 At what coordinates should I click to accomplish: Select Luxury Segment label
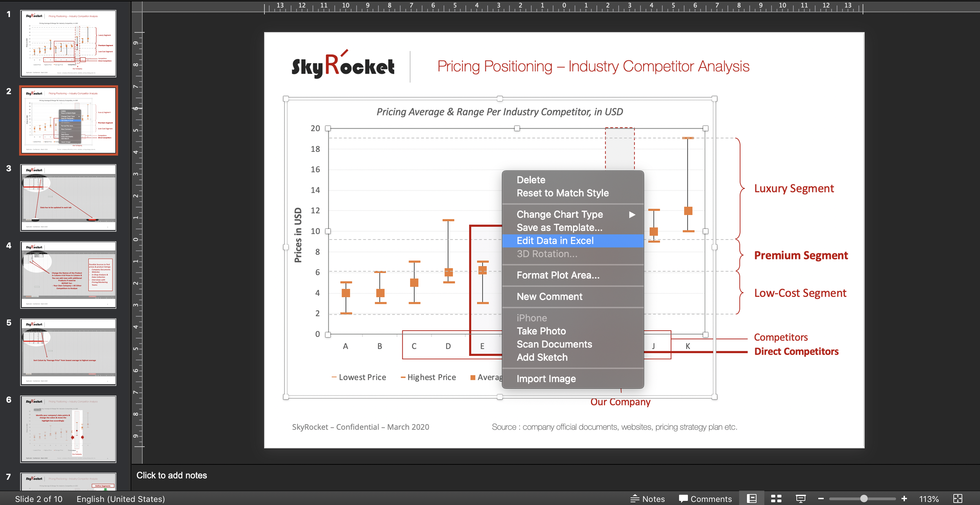(x=794, y=188)
